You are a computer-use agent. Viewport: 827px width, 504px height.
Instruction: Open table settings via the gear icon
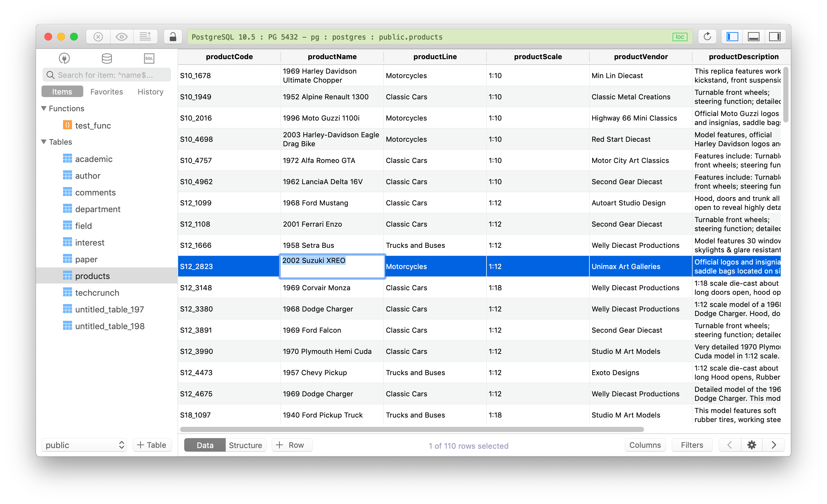tap(752, 445)
